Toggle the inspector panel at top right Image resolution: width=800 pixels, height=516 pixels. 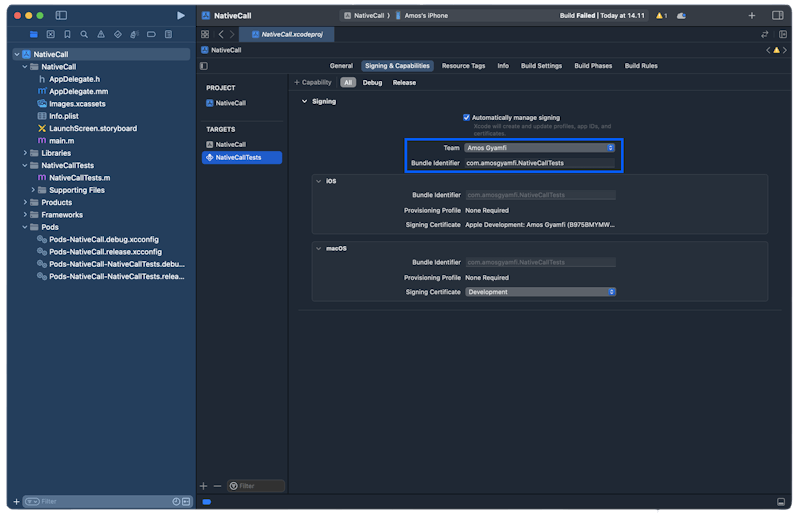point(778,15)
